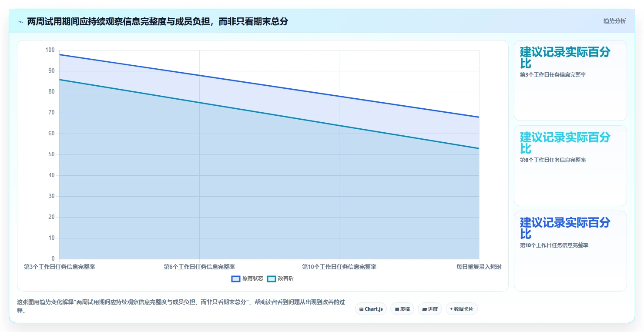Click the y-axis value 0
The image size is (644, 332).
[53, 259]
